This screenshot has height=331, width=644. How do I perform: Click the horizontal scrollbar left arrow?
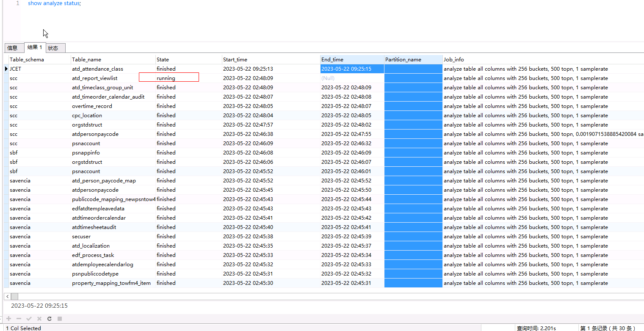(x=7, y=296)
